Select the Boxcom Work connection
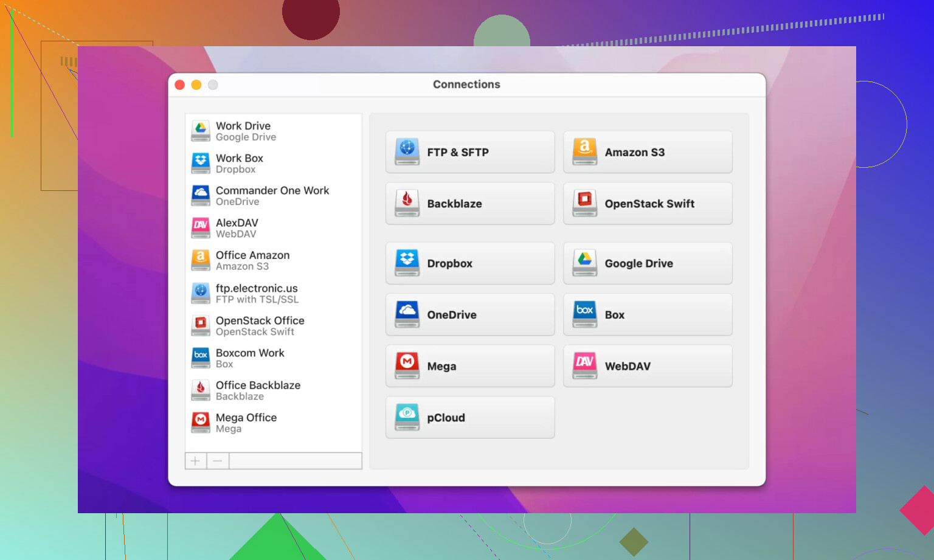934x560 pixels. (x=274, y=358)
